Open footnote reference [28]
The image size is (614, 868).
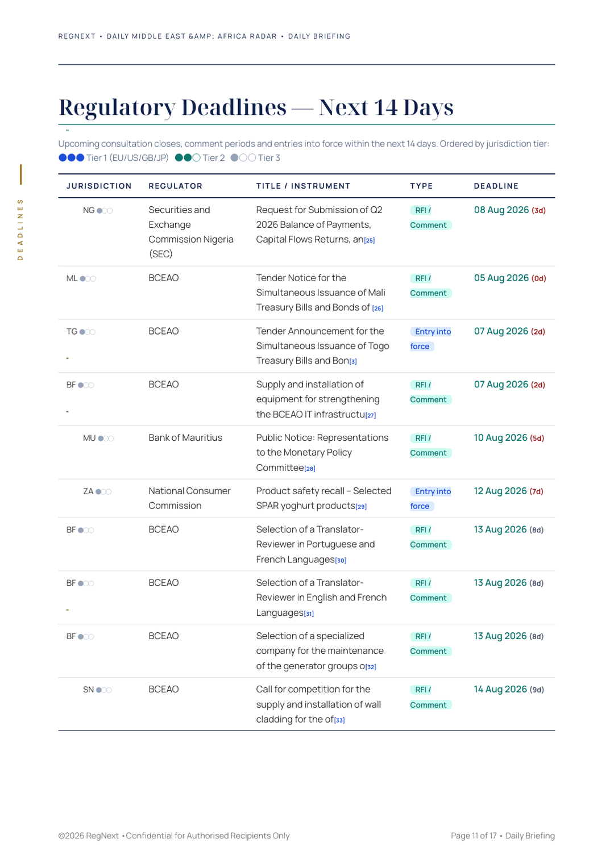click(x=310, y=469)
